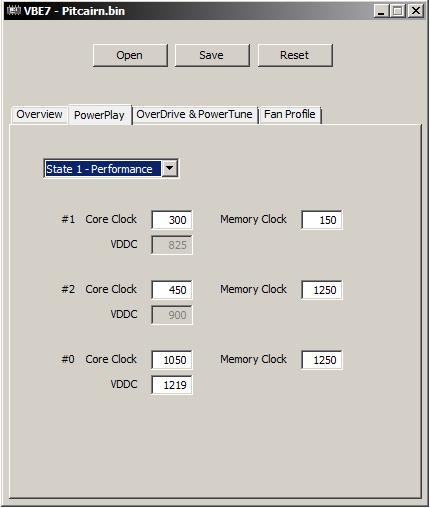
Task: Click the #2 Memory Clock label
Action: point(253,289)
